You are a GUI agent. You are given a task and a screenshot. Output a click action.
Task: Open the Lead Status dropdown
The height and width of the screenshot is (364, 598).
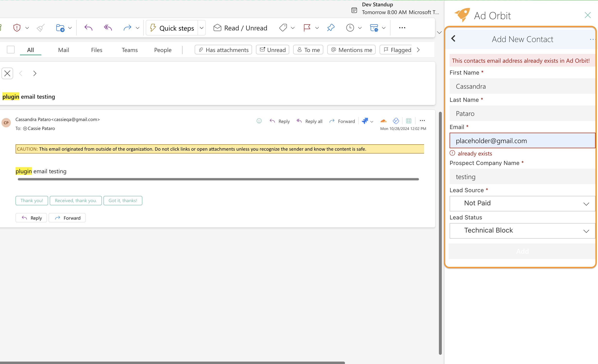pyautogui.click(x=522, y=231)
